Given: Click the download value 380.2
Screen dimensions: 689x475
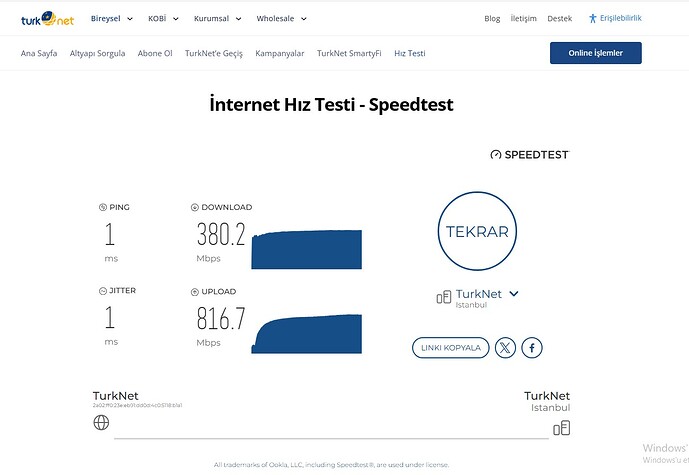Looking at the screenshot, I should pyautogui.click(x=221, y=234).
